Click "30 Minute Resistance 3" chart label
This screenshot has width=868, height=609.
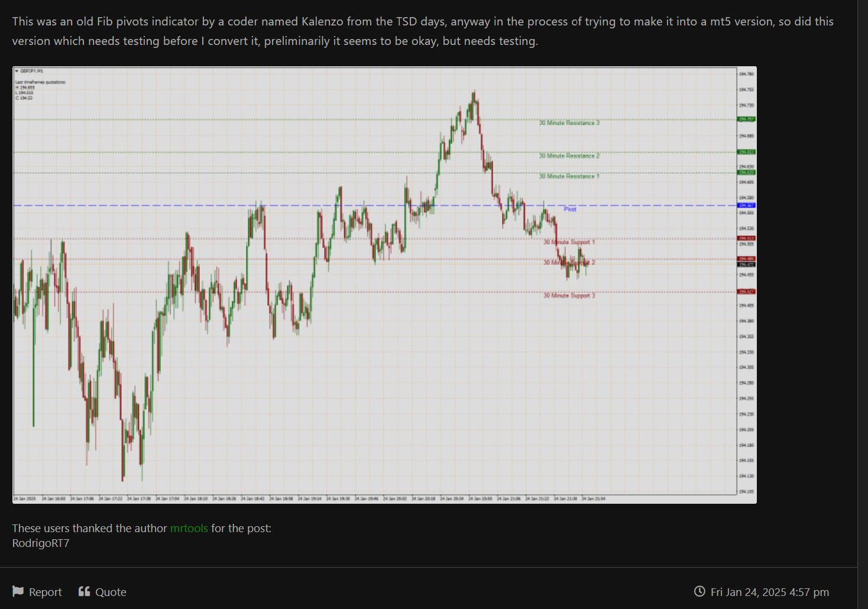pos(569,123)
